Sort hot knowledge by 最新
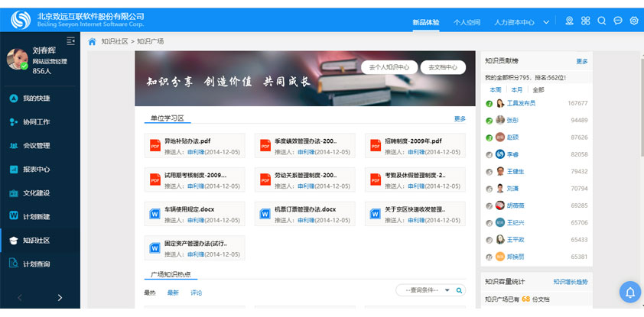Screen dimensions: 644x317 (173, 293)
